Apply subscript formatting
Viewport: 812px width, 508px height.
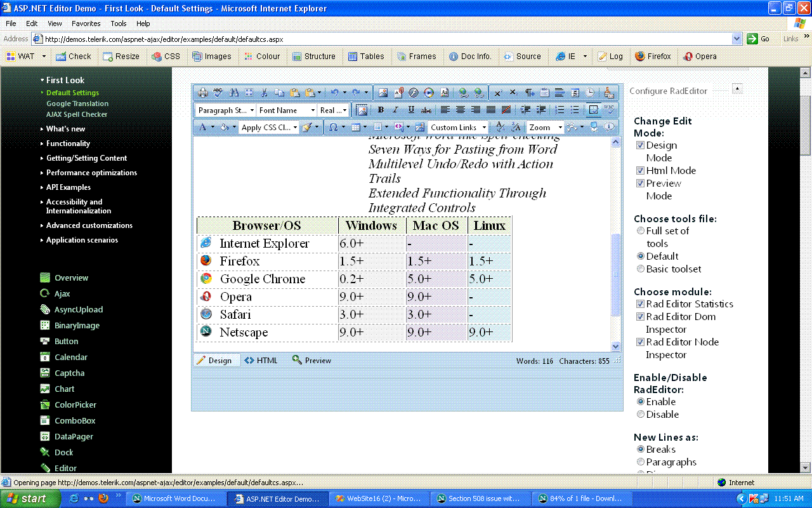513,93
